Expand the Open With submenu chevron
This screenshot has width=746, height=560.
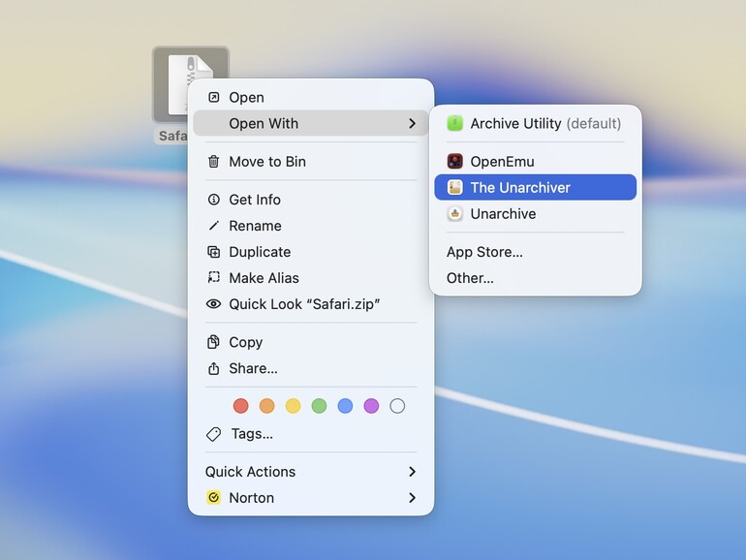tap(412, 123)
